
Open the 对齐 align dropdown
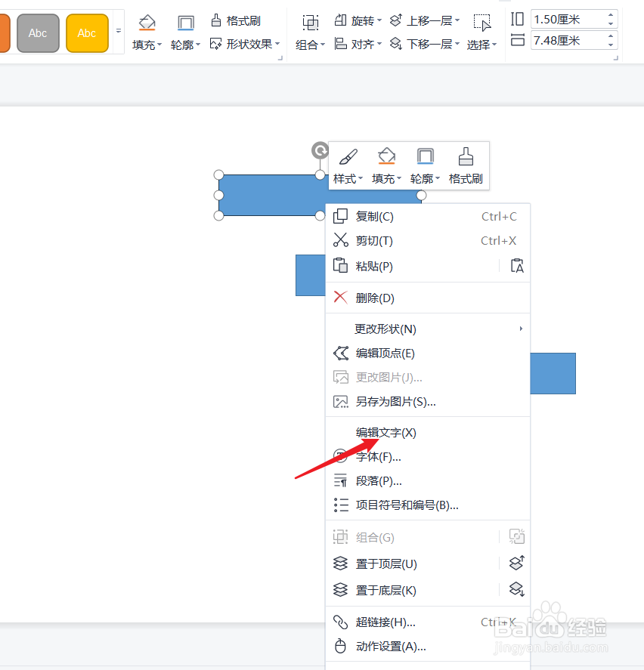358,44
